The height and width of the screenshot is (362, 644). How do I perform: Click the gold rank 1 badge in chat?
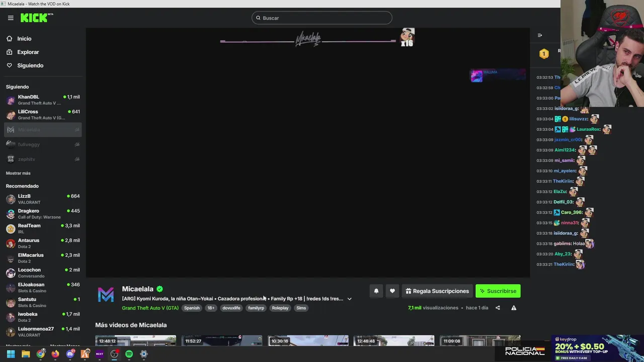544,54
